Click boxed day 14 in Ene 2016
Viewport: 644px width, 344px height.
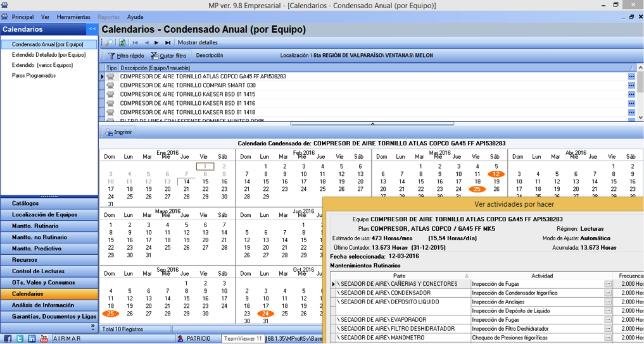[x=186, y=181]
